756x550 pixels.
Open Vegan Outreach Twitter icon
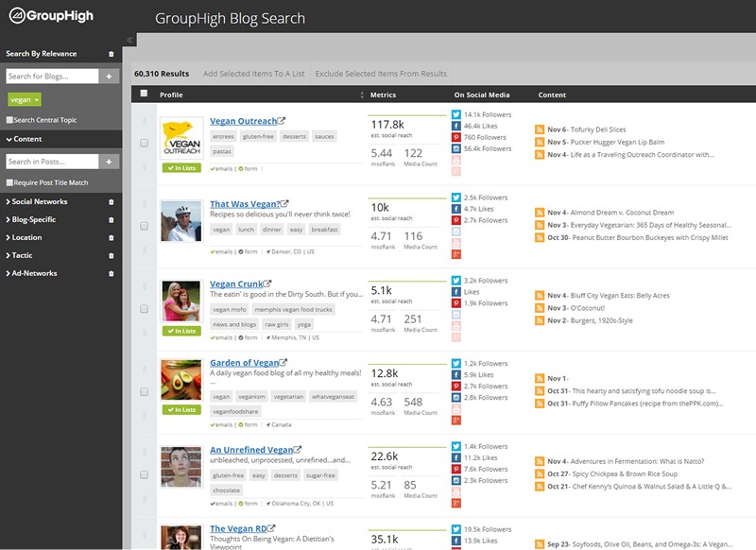456,114
